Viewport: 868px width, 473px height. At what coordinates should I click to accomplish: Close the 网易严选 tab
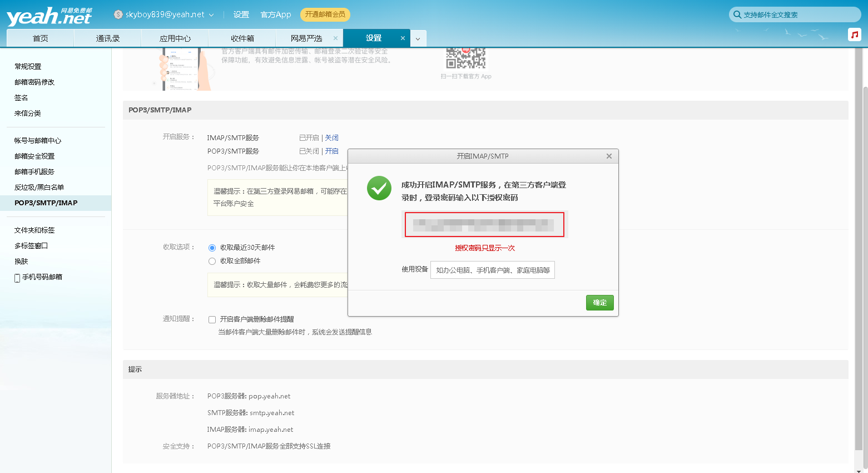335,38
